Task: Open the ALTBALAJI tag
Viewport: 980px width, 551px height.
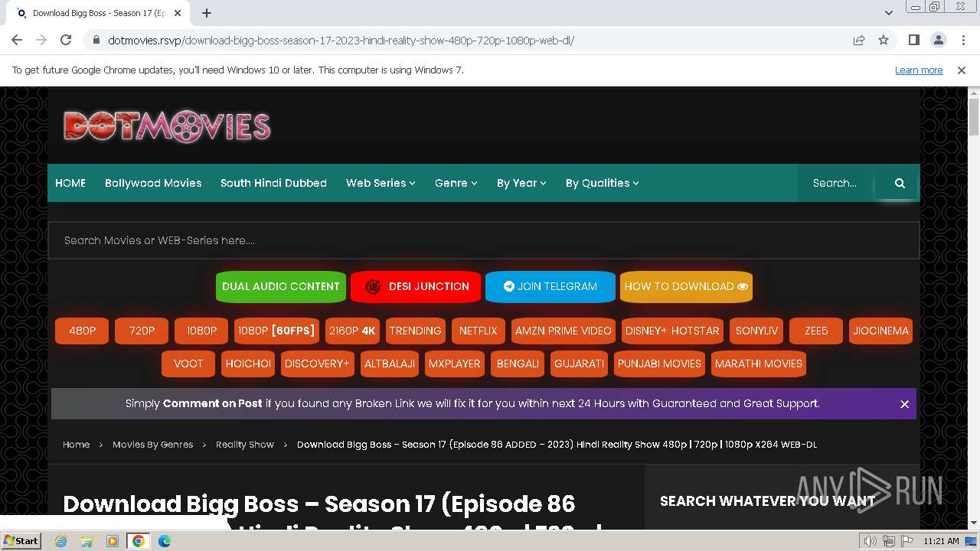Action: 389,364
